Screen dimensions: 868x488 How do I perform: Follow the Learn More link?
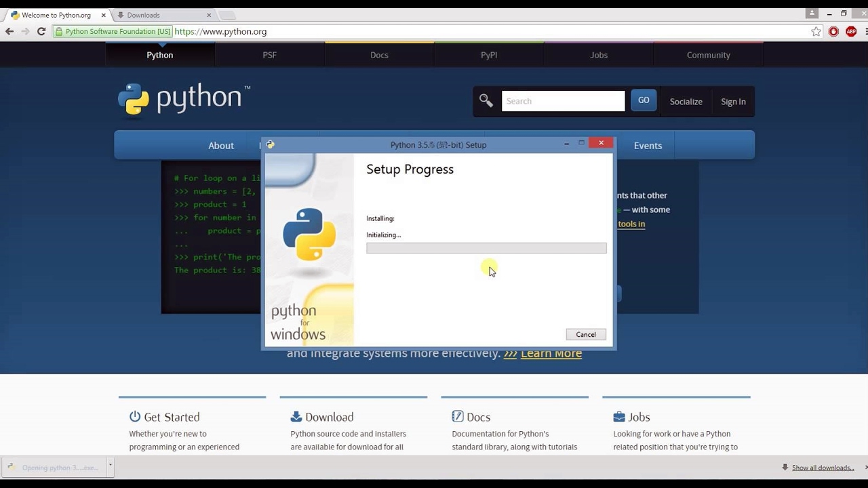551,353
